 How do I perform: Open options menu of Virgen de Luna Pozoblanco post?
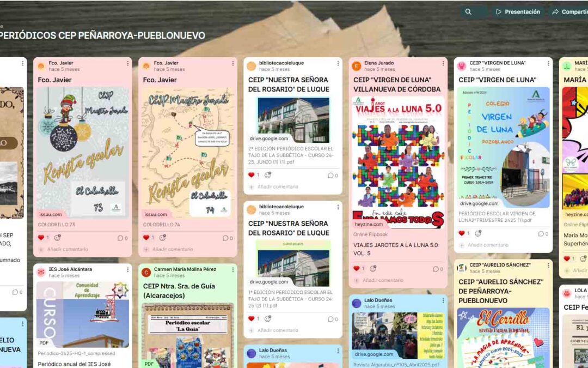coord(548,63)
